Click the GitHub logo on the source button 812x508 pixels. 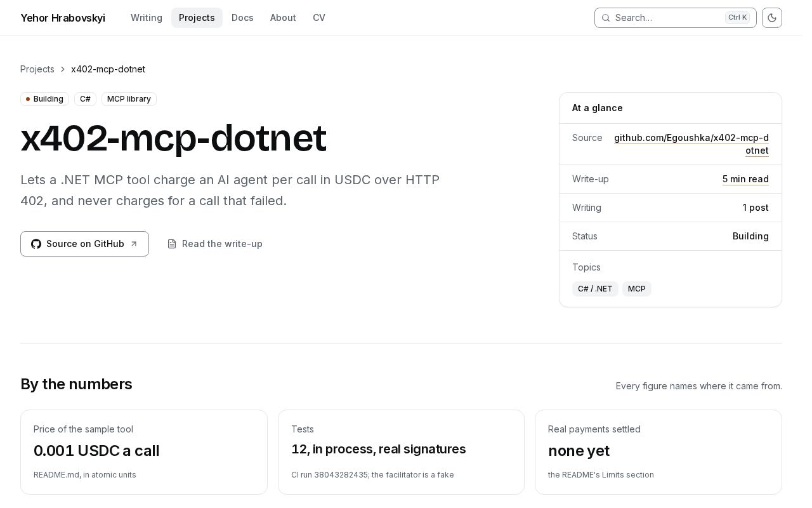tap(36, 244)
